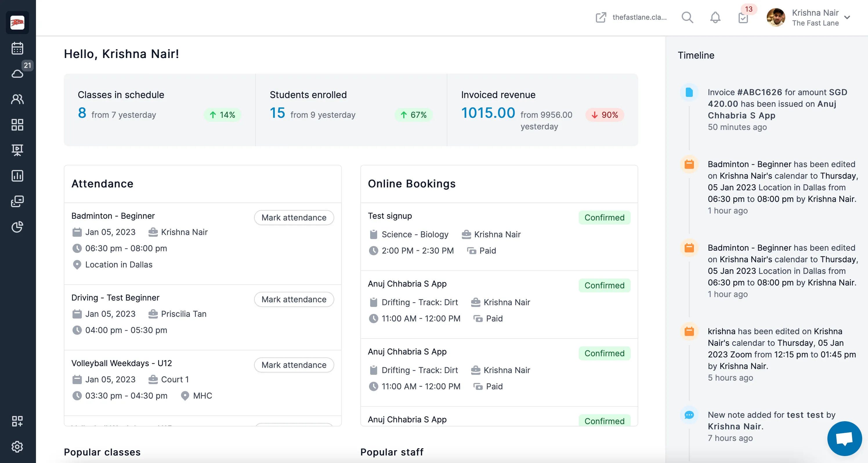Select the dashboard grid icon in the sidebar
Screen dimensions: 868x463
(x=17, y=125)
